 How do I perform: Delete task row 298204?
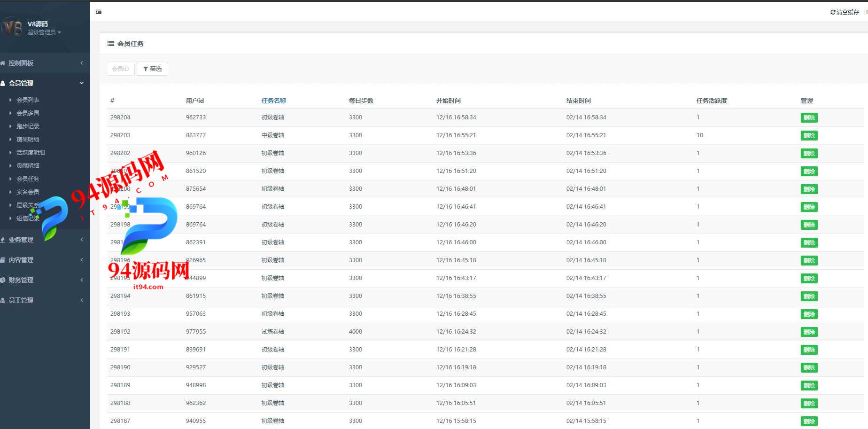809,118
